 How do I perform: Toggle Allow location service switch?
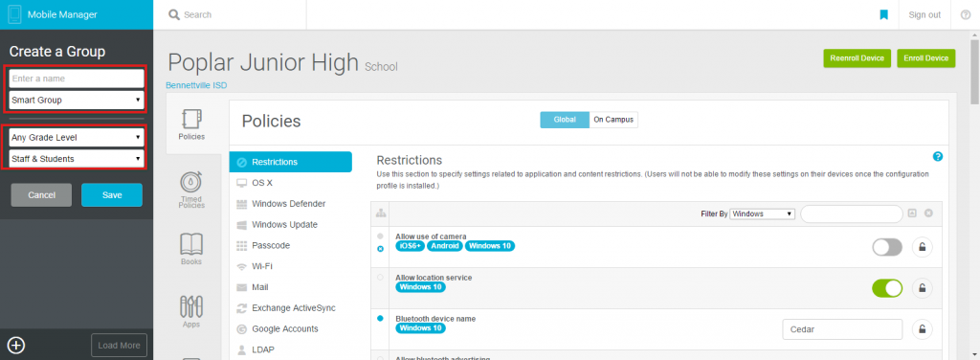(887, 288)
